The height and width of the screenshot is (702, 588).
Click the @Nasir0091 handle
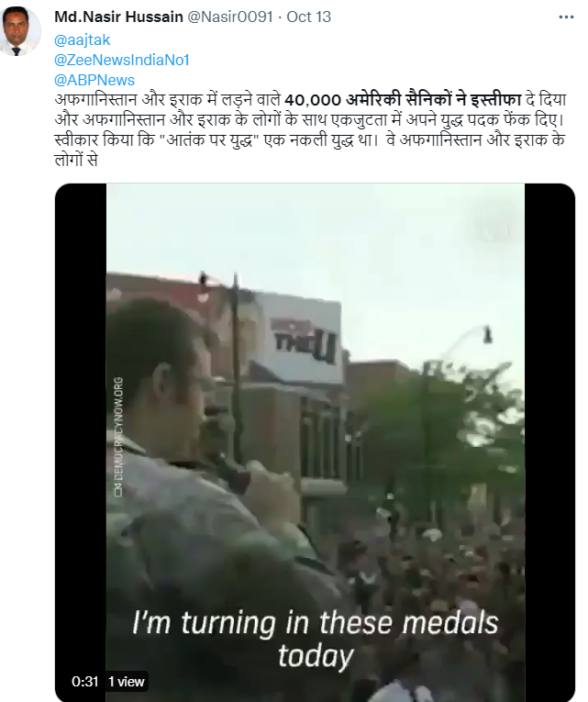pyautogui.click(x=230, y=17)
